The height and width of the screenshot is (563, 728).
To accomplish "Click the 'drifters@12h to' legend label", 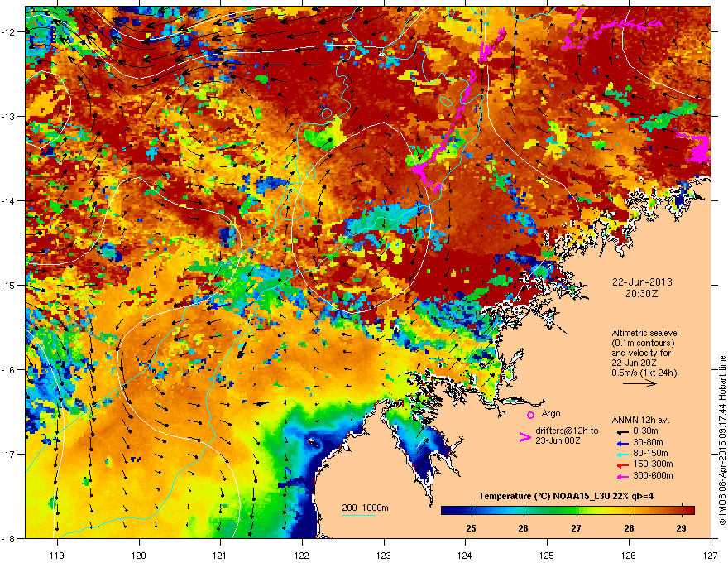I will (567, 431).
